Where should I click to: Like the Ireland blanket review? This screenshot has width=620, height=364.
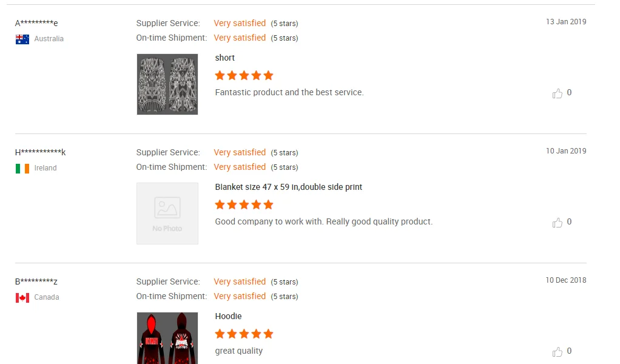pyautogui.click(x=558, y=223)
